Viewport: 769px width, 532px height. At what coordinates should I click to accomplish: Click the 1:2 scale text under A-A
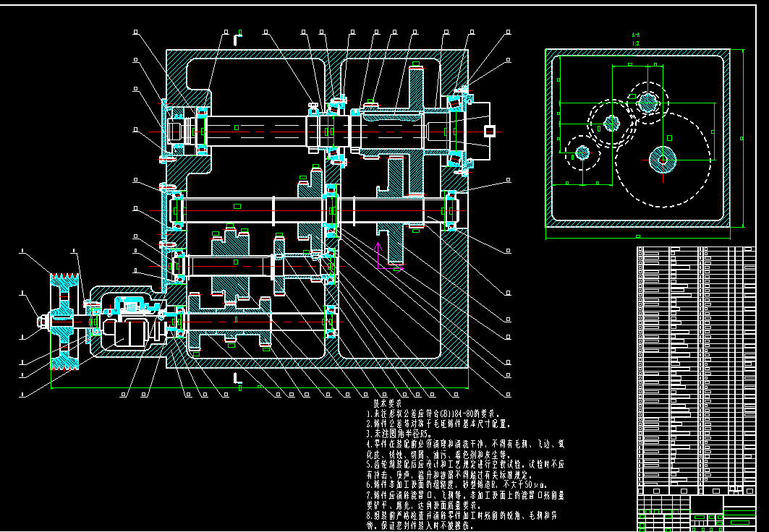point(636,43)
